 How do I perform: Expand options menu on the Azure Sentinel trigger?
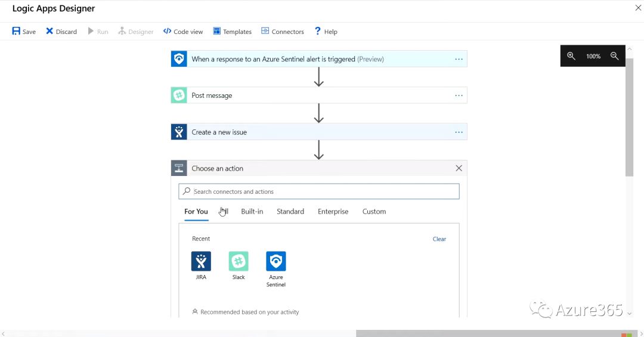coord(459,59)
